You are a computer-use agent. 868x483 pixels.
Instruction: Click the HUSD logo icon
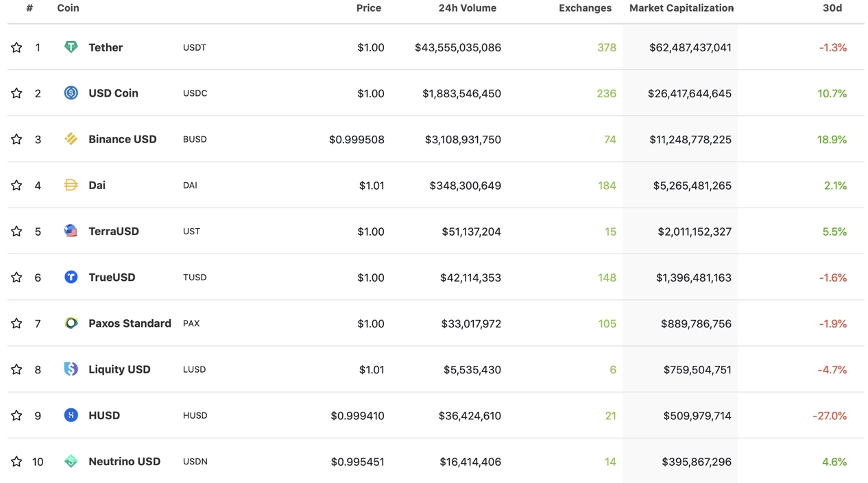pos(71,415)
